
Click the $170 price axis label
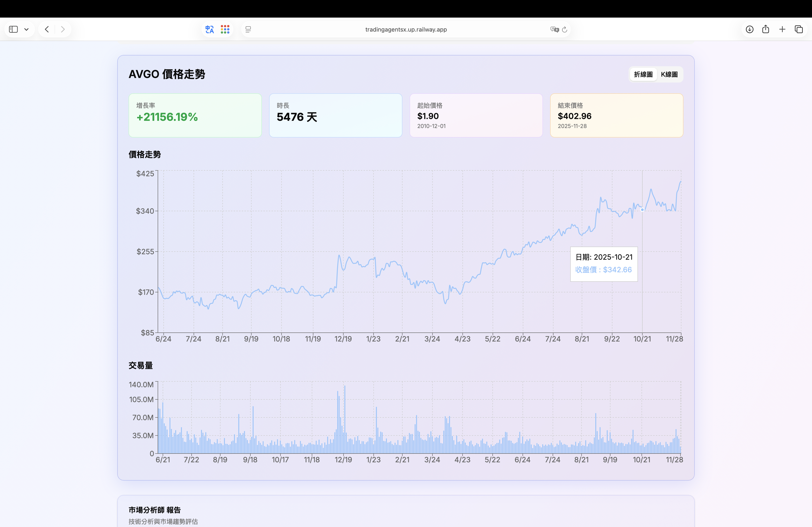pos(146,292)
